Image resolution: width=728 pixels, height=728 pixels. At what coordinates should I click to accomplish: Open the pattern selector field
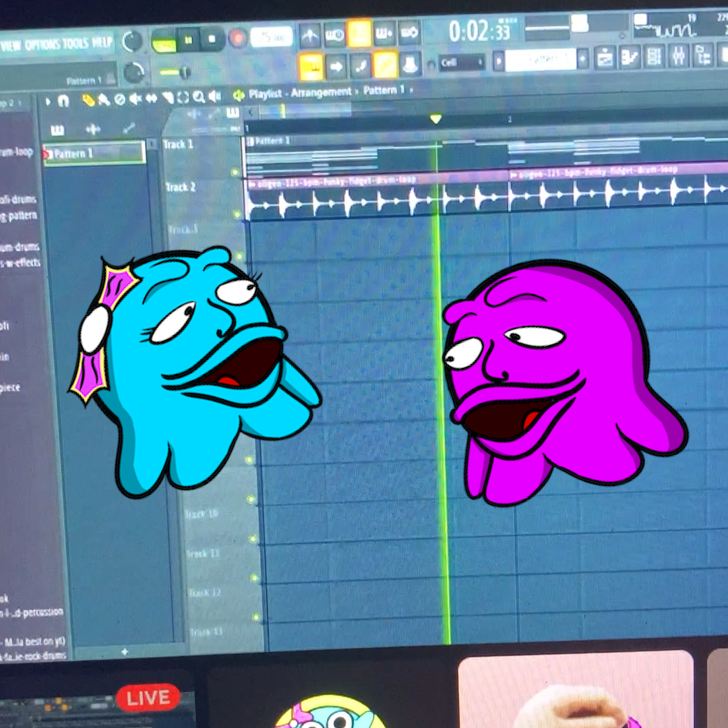[x=541, y=60]
